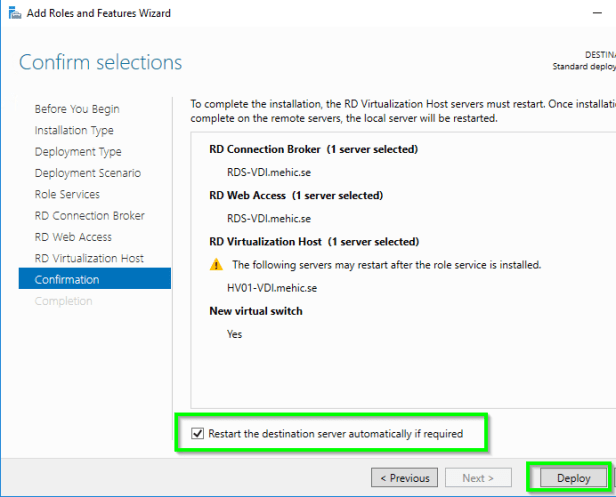Select RD Virtualization Host step
The height and width of the screenshot is (497, 616).
coord(89,258)
